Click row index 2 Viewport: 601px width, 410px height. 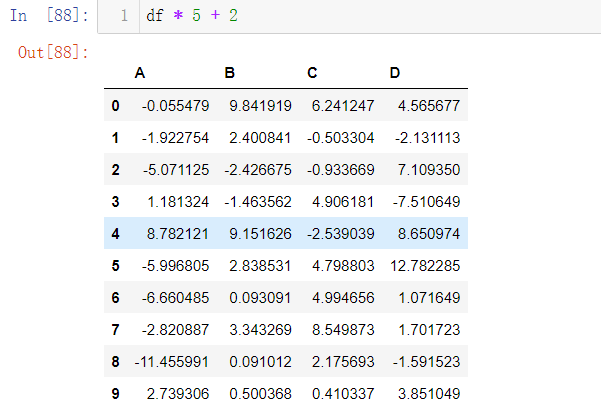(115, 170)
